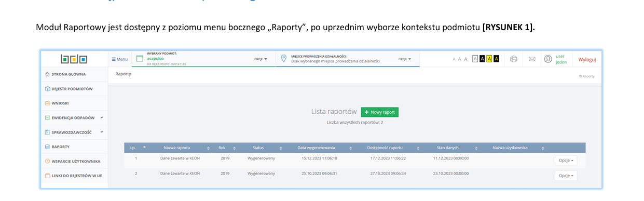This screenshot has width=644, height=201.
Task: Open Wsparcie użytkownika menu entry
Action: 74,161
